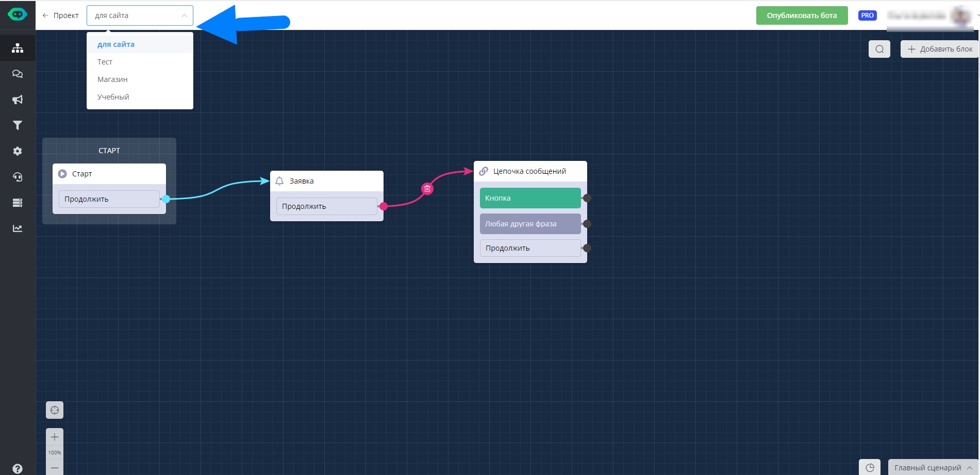The image size is (980, 475).
Task: Open the settings gear sidebar icon
Action: point(18,151)
